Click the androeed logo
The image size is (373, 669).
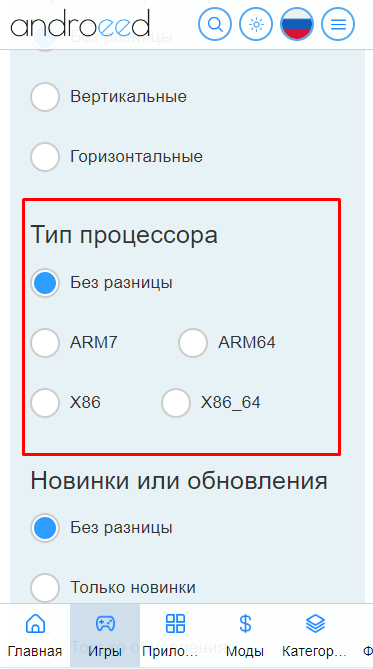click(81, 23)
